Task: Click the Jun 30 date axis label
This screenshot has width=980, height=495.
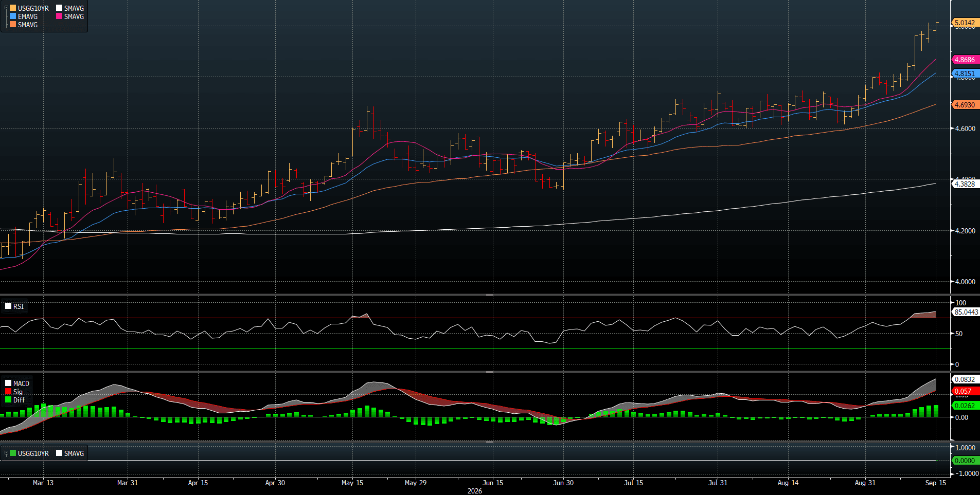Action: tap(563, 483)
